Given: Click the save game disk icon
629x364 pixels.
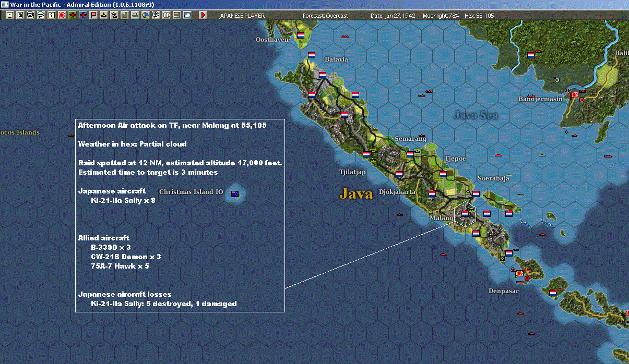Looking at the screenshot, I should tap(10, 15).
